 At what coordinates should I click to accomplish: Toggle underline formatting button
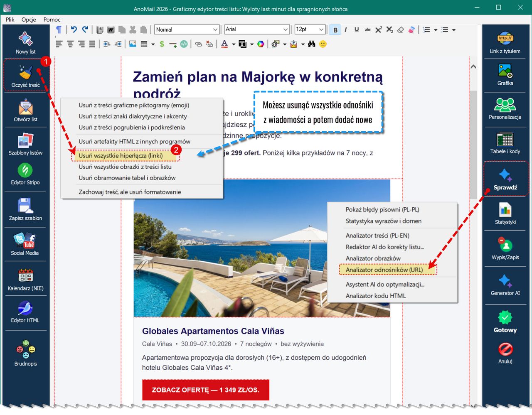[356, 30]
